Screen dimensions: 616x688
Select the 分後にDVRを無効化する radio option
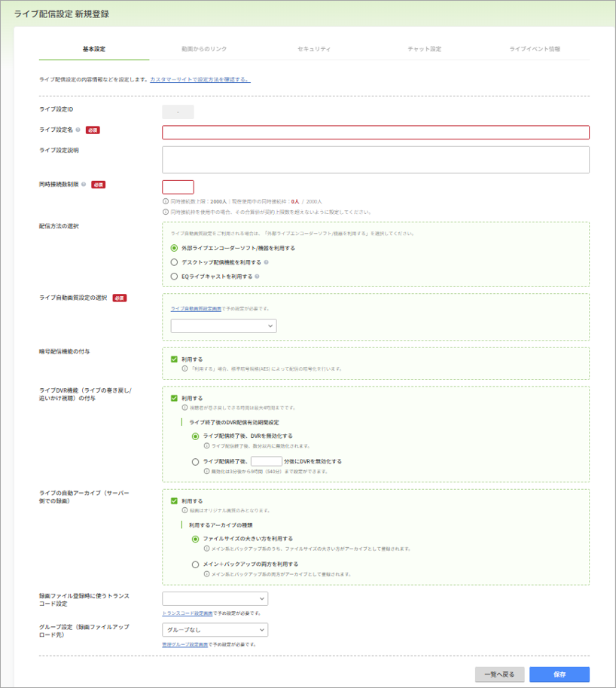point(196,462)
